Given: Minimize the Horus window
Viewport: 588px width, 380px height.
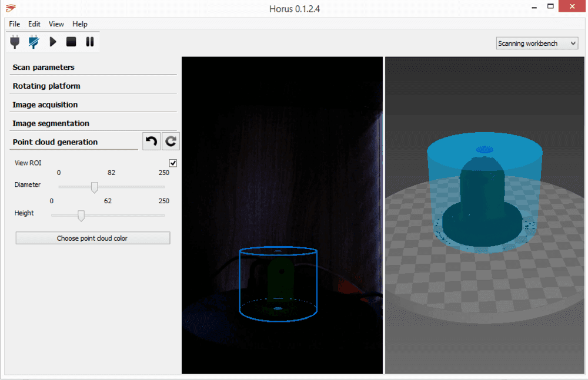Looking at the screenshot, I should (534, 7).
